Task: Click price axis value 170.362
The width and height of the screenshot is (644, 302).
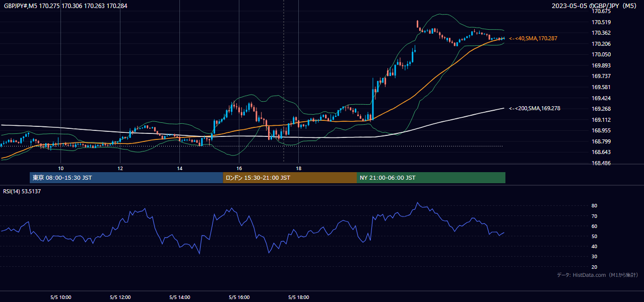Action: (x=601, y=33)
